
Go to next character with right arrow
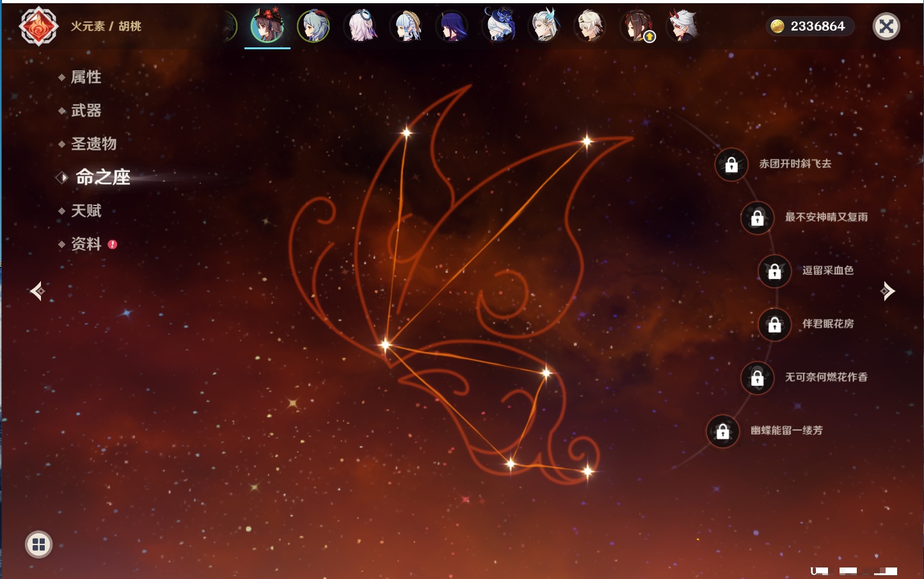pos(888,291)
